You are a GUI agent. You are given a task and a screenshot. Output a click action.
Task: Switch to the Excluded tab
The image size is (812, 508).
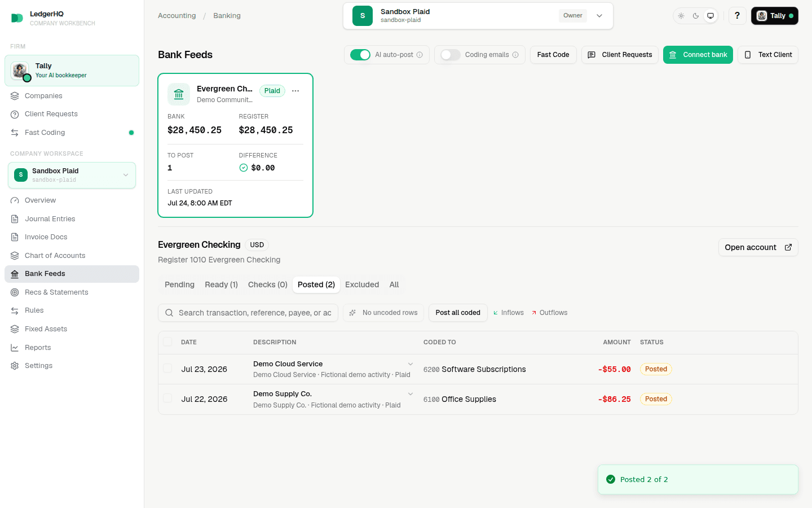(362, 284)
